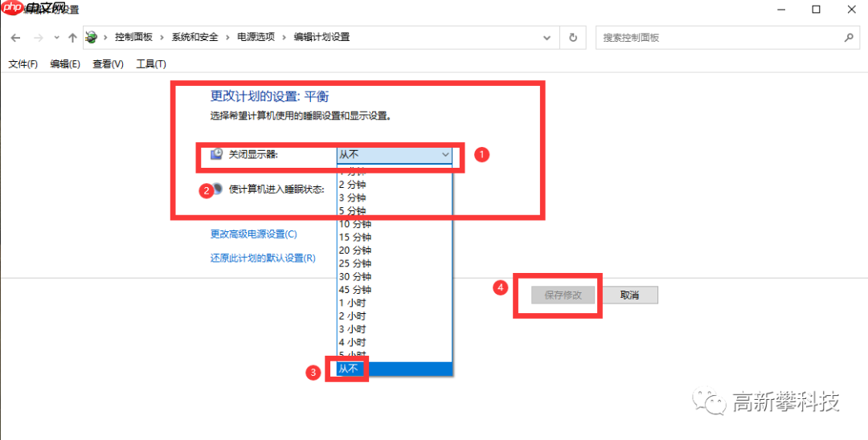Select 3 小时 from the list

click(x=395, y=329)
